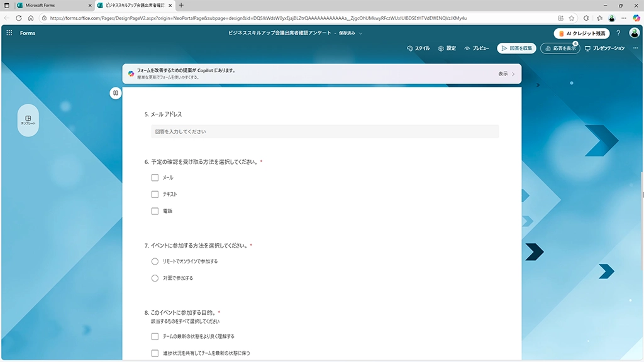Expand the 保存済み dropdown next to form title
Viewport: 644px width, 362px height.
tap(361, 33)
